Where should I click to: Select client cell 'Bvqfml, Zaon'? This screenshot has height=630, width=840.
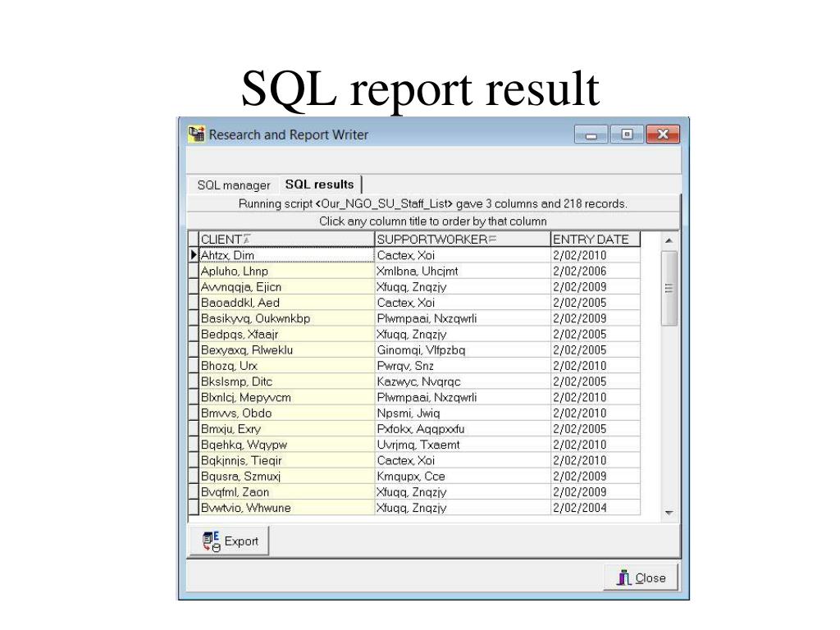pos(286,492)
